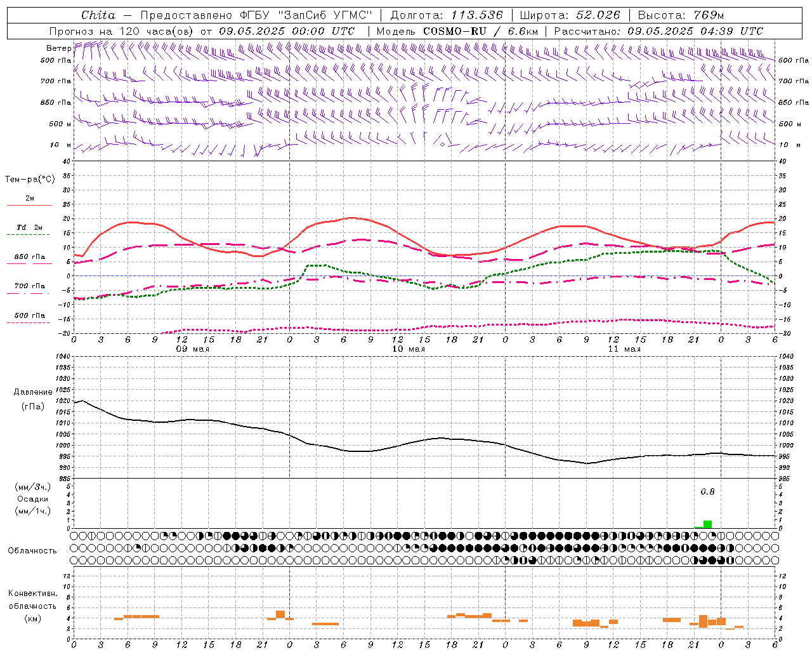Click the "Давление" pressure label
Screen dimensions: 812x650
coord(32,392)
